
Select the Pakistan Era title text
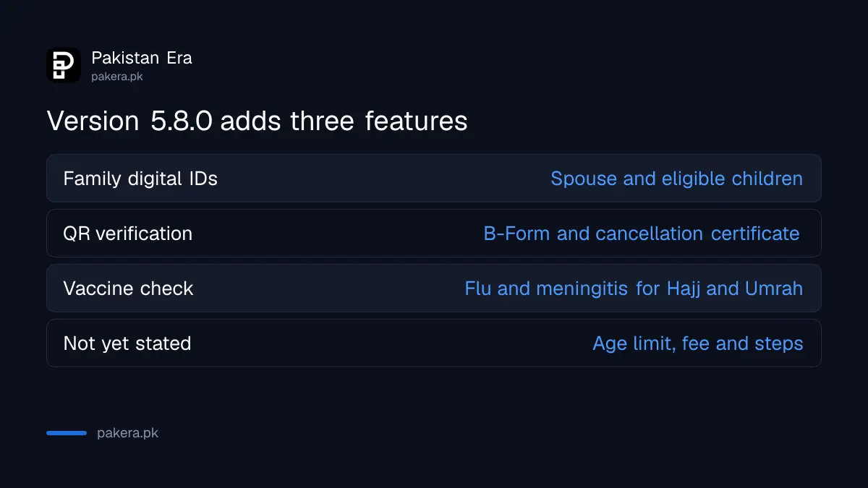click(x=142, y=58)
